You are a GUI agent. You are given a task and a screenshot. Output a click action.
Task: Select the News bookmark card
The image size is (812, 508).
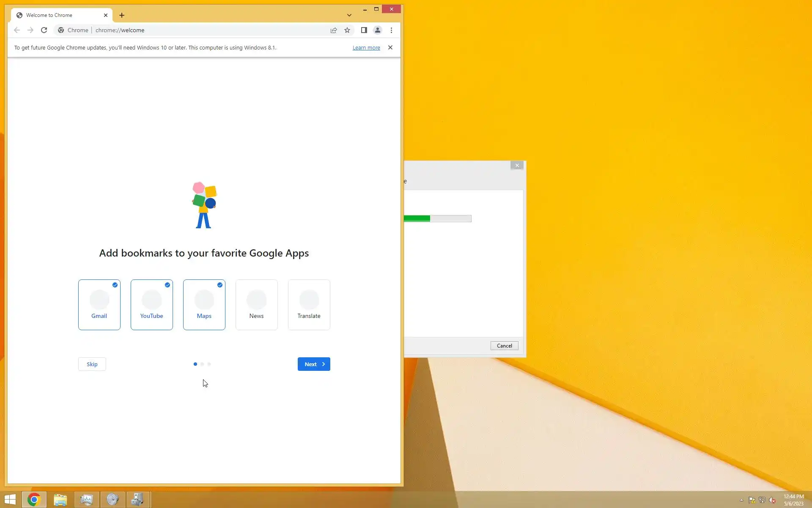click(257, 304)
